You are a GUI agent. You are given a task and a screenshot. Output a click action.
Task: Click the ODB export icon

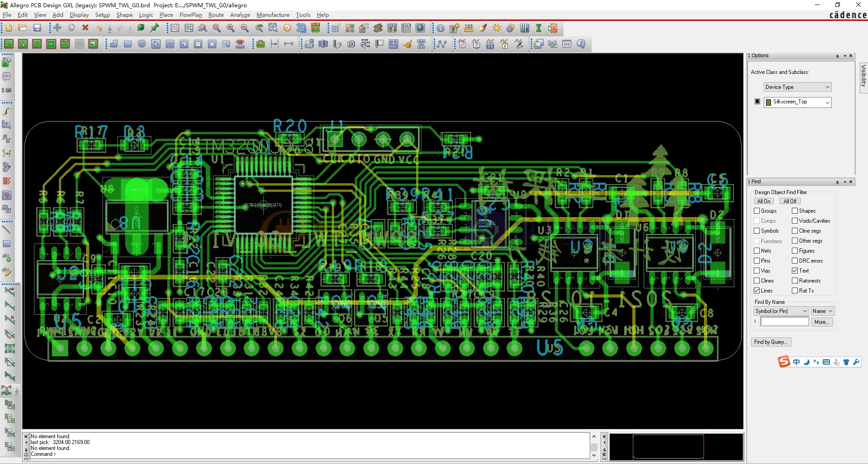[309, 44]
